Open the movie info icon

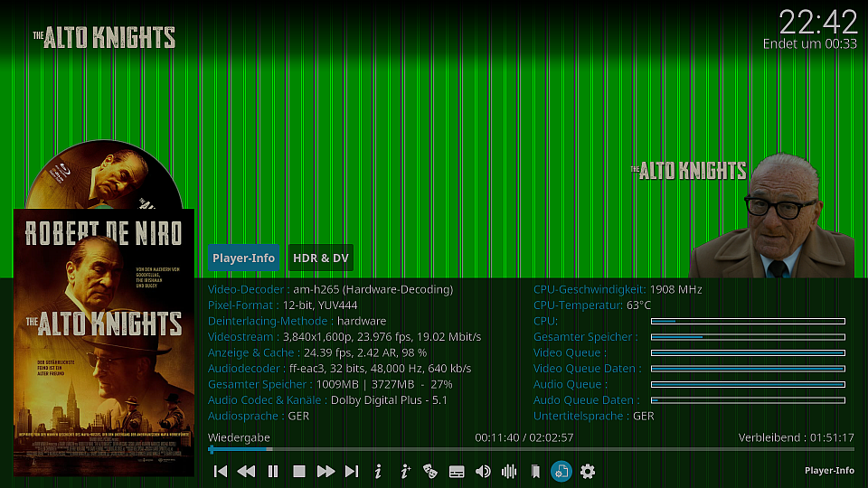[x=378, y=472]
